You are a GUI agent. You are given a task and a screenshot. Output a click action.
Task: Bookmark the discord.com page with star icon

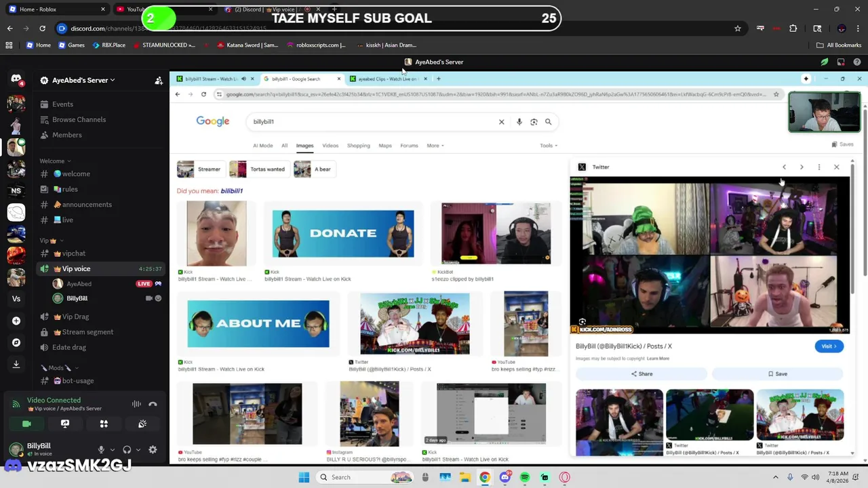coord(738,28)
